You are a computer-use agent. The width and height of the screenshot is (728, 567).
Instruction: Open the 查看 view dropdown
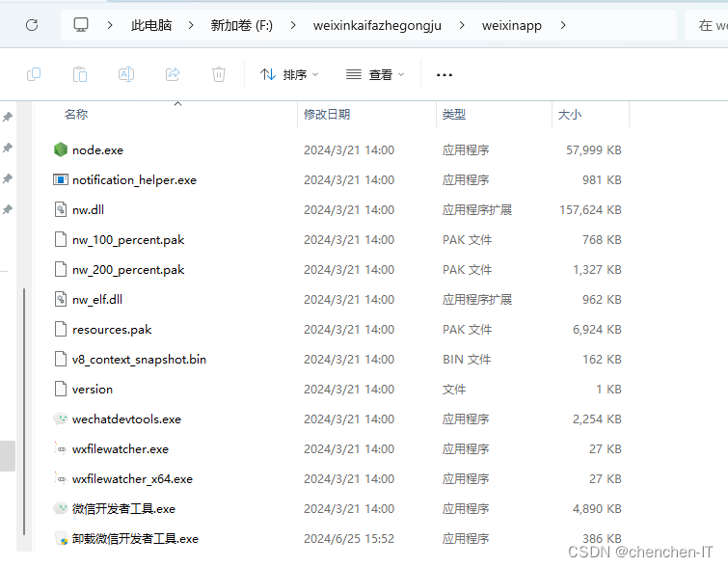pyautogui.click(x=375, y=74)
